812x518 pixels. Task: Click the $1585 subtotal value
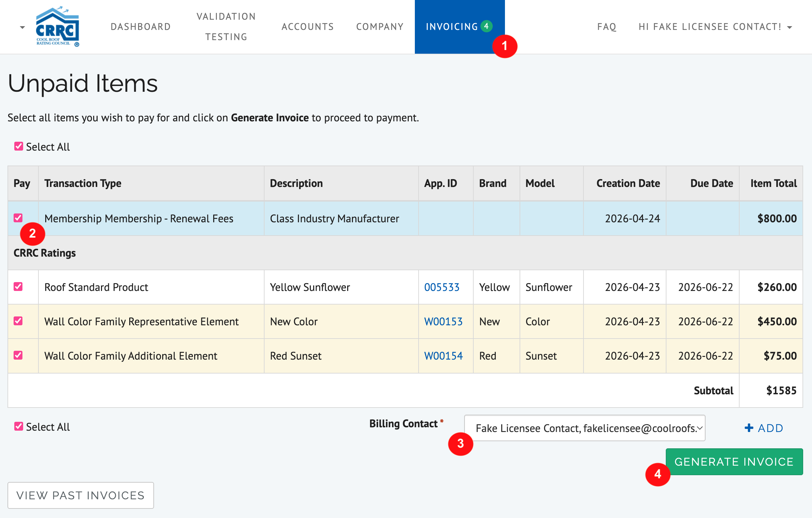pyautogui.click(x=781, y=391)
